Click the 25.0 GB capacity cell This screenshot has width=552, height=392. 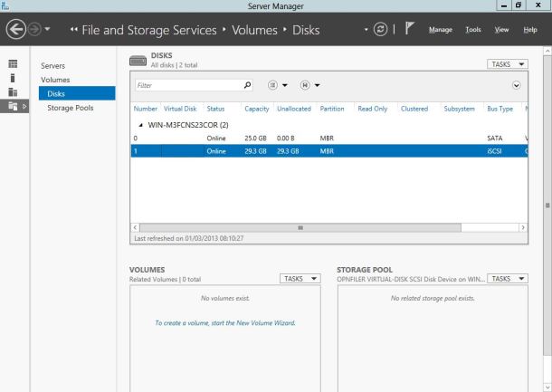(255, 139)
